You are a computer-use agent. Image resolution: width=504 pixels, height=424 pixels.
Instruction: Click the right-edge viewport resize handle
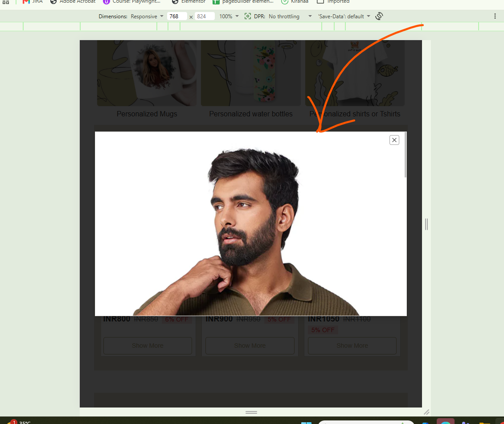pyautogui.click(x=426, y=224)
